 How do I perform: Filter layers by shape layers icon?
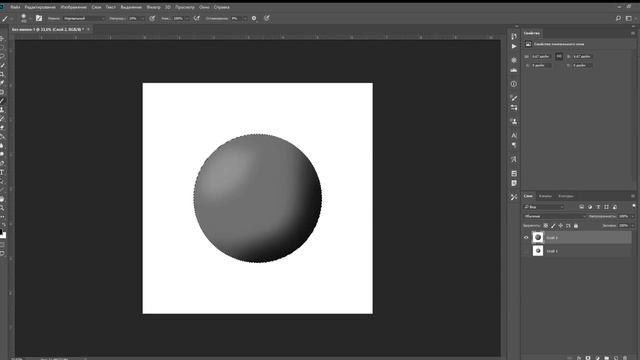click(607, 207)
